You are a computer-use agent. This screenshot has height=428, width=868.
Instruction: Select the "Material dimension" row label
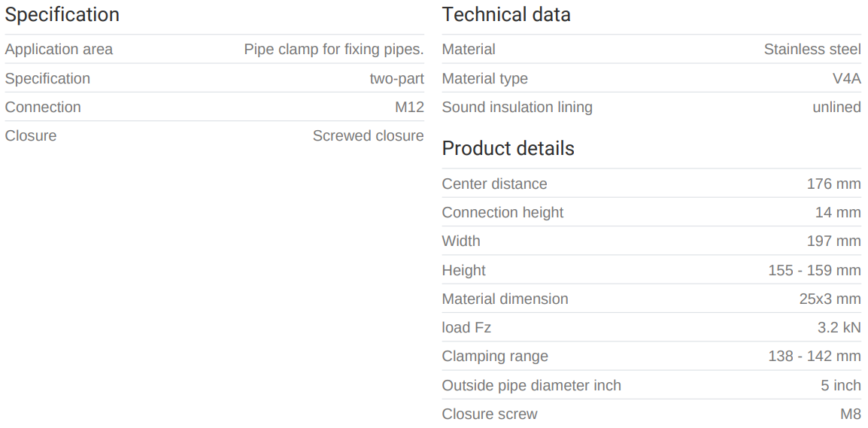[505, 299]
